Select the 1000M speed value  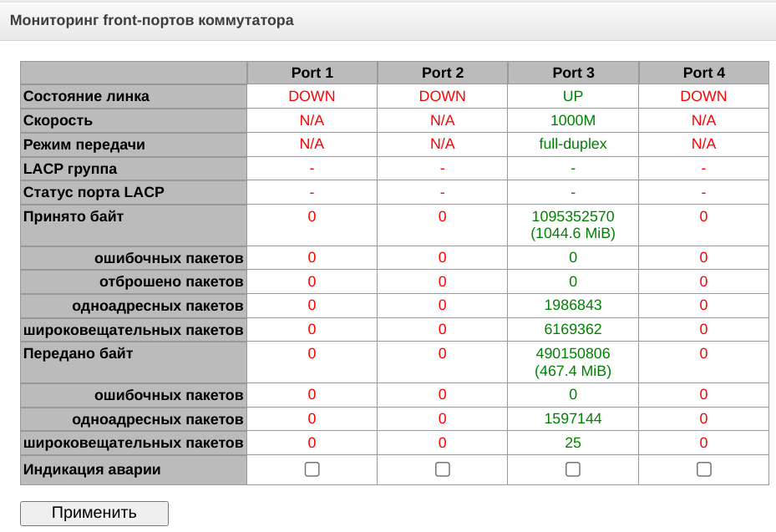(573, 120)
